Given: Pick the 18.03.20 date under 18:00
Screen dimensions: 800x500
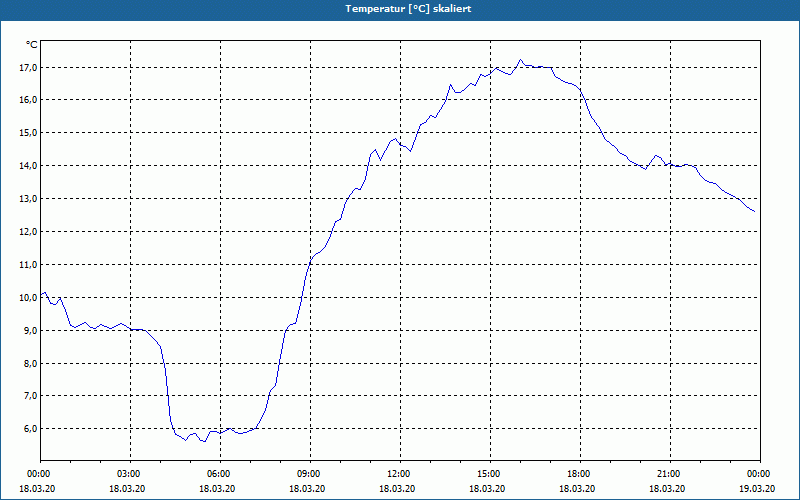Looking at the screenshot, I should [x=577, y=488].
